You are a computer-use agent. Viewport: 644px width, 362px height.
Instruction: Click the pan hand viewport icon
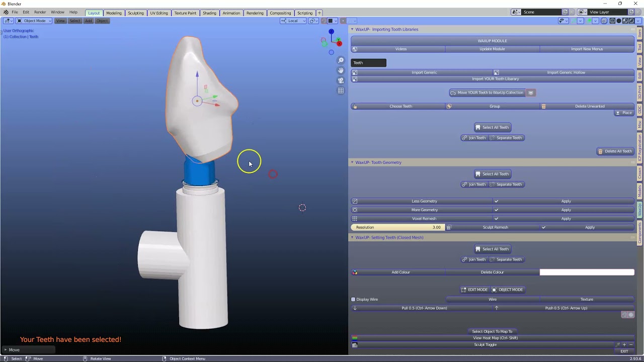(x=341, y=70)
